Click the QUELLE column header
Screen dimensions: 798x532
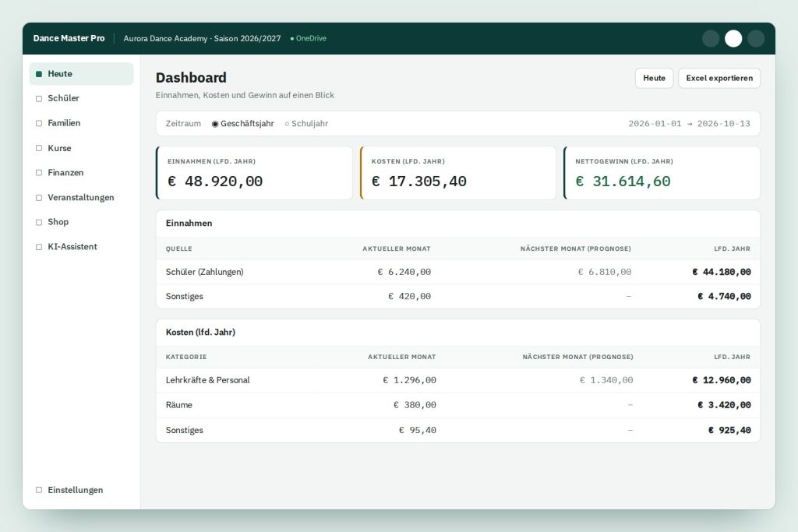point(179,248)
